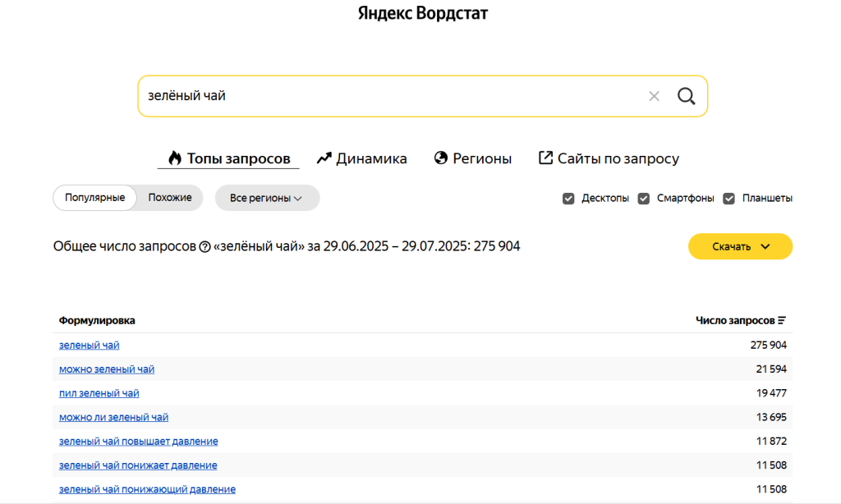Viewport: 841px width, 504px height.
Task: Click the sort icon beside Число запросов
Action: 782,321
